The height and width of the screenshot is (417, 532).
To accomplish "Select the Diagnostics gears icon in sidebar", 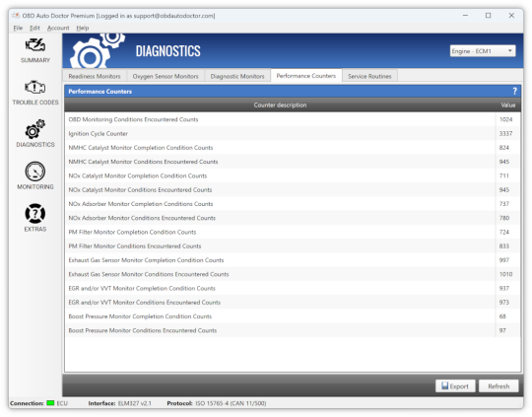I will tap(34, 129).
